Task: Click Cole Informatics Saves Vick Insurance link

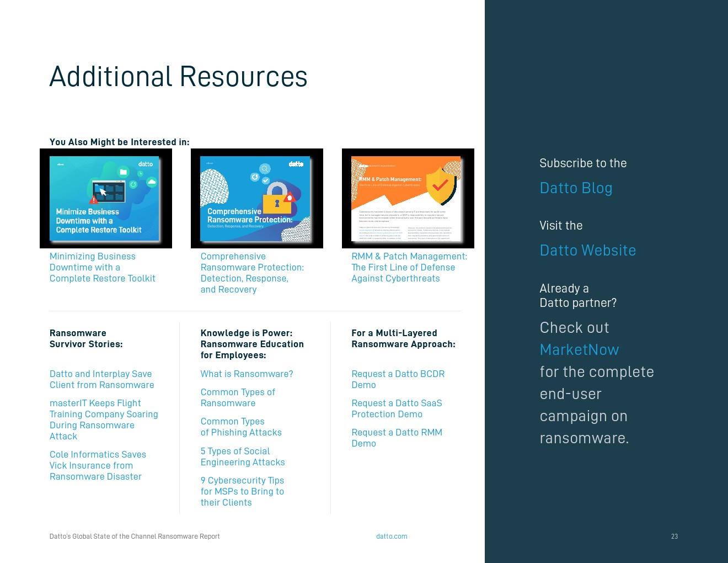Action: (x=98, y=466)
